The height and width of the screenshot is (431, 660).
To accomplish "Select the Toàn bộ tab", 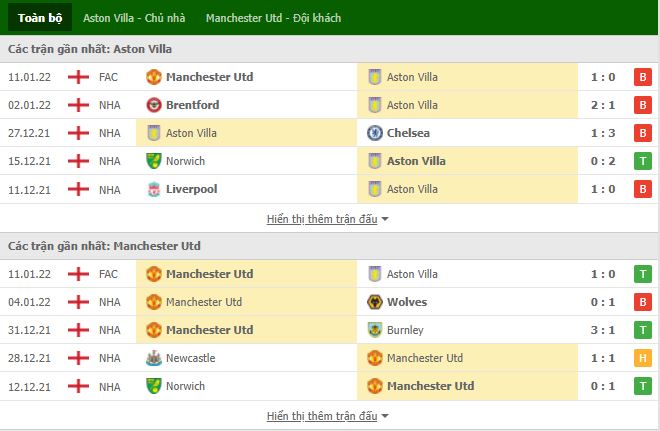I will [40, 18].
